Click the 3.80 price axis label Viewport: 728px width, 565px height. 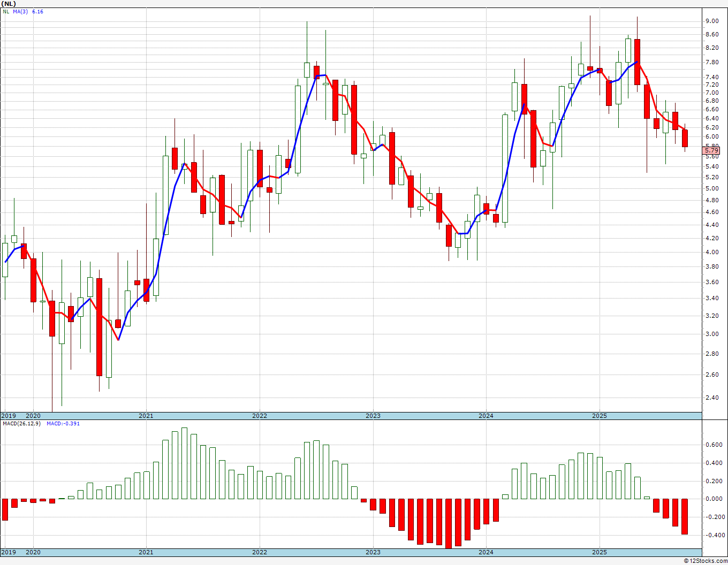(712, 266)
